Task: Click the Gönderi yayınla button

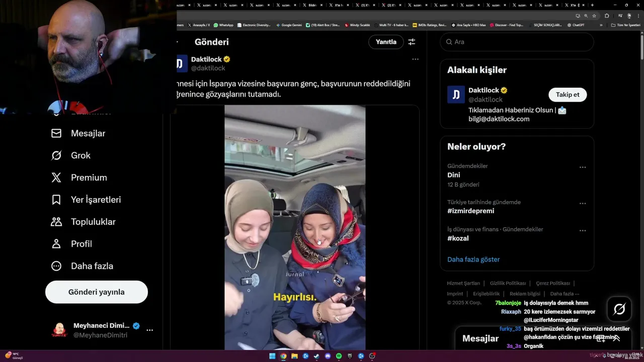Action: pyautogui.click(x=97, y=292)
